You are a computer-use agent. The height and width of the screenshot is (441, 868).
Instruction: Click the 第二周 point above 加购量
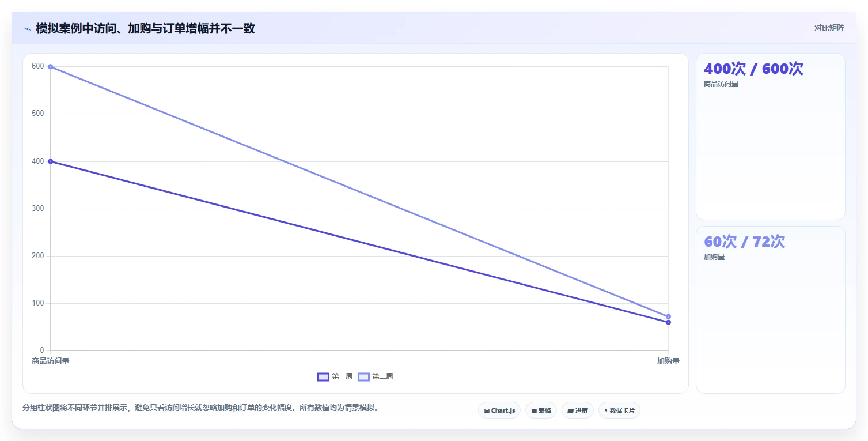(668, 316)
